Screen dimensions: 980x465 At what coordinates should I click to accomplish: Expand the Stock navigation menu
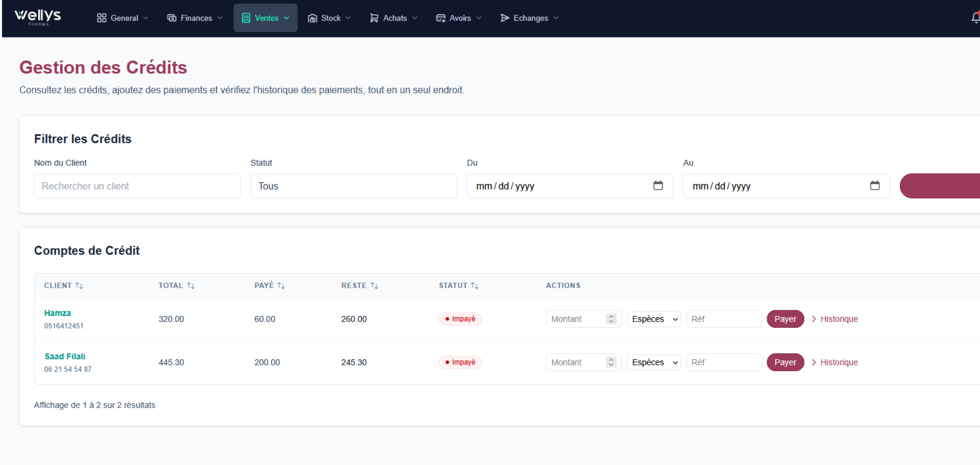coord(329,18)
